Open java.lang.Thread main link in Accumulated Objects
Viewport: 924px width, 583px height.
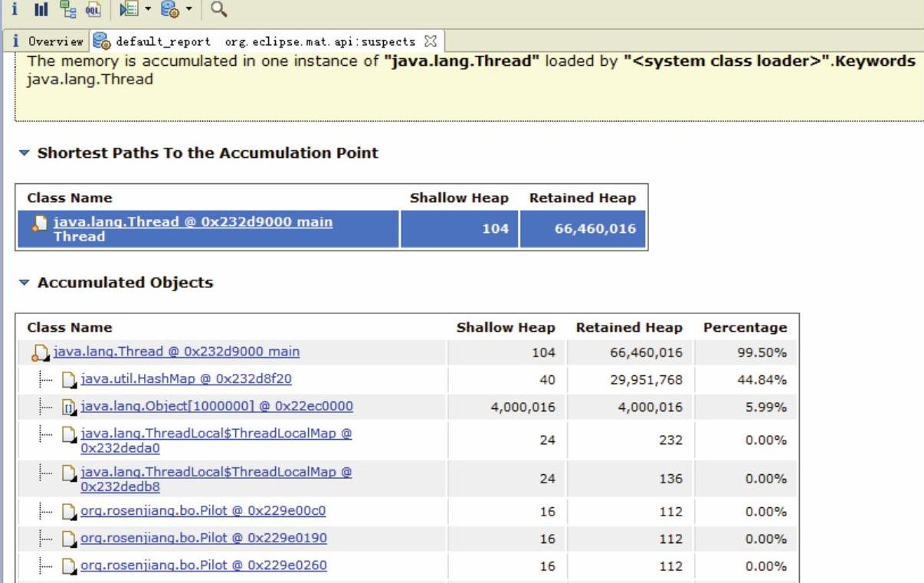176,352
